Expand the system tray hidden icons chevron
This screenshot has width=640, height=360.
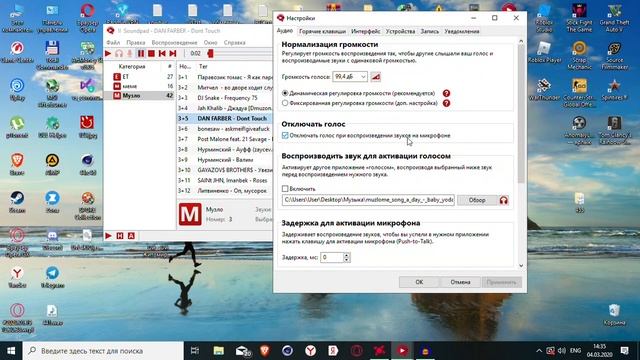coord(539,351)
